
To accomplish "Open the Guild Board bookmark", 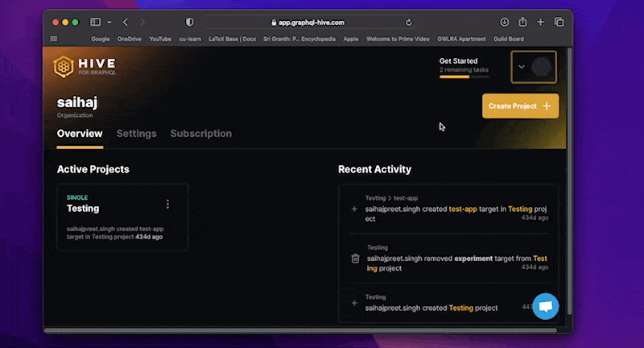I will [x=509, y=39].
